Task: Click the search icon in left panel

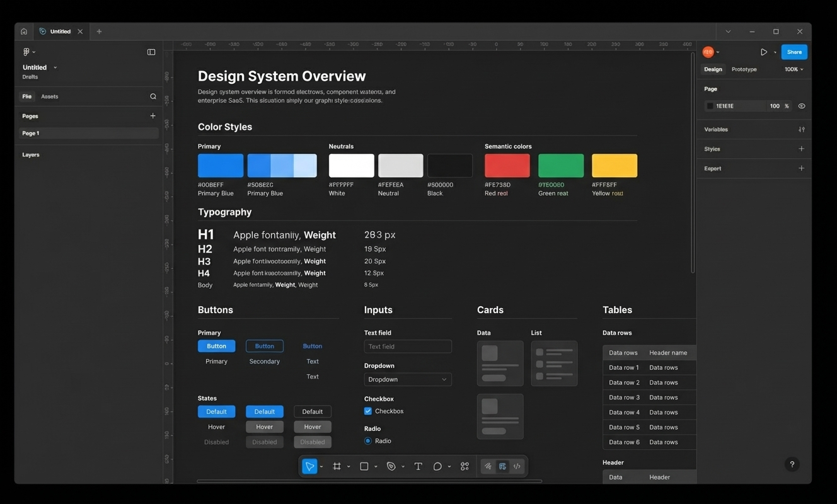Action: tap(153, 96)
